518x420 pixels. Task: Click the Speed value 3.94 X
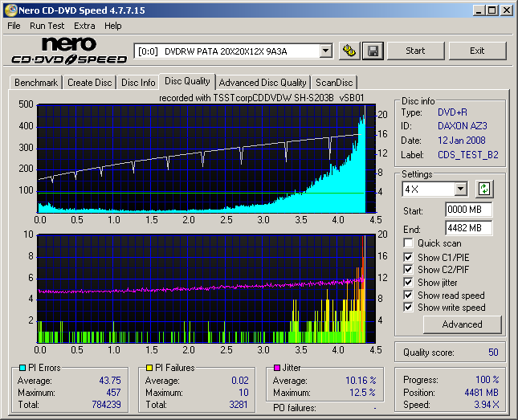[487, 405]
